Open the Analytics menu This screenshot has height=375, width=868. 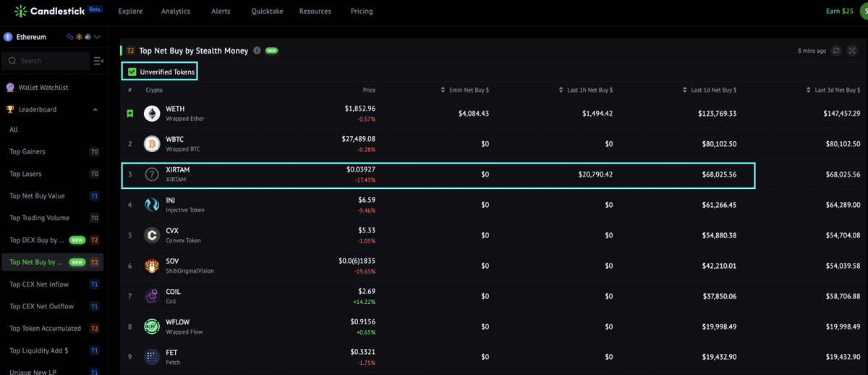(176, 12)
